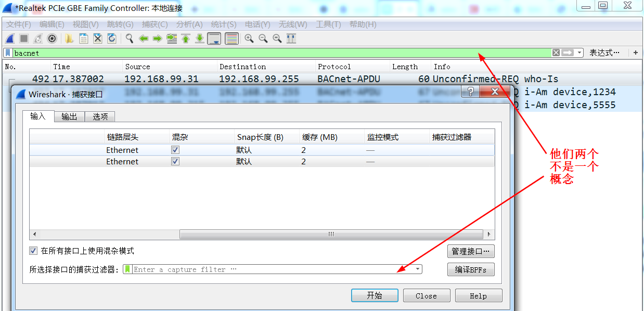Image resolution: width=644 pixels, height=311 pixels.
Task: Reset text to normal size
Action: click(277, 38)
